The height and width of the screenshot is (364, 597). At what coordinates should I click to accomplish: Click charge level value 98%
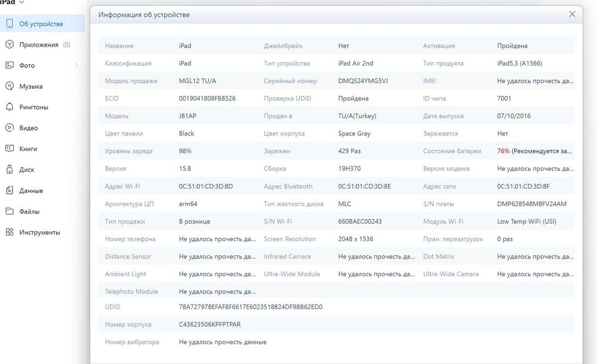[185, 151]
